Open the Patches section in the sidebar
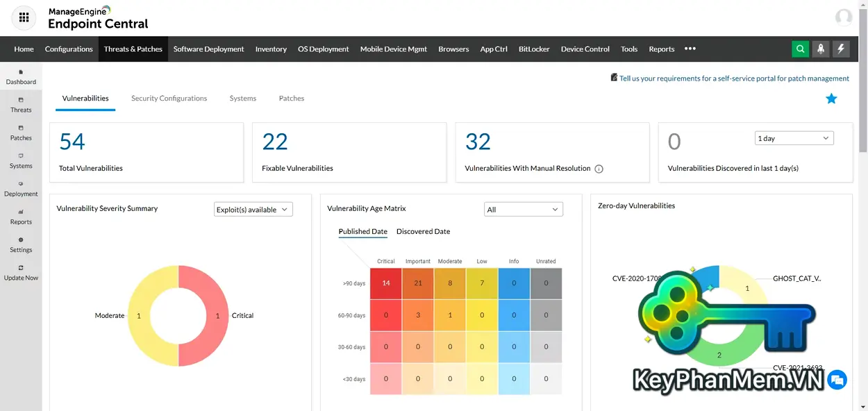Image resolution: width=868 pixels, height=411 pixels. click(x=21, y=133)
